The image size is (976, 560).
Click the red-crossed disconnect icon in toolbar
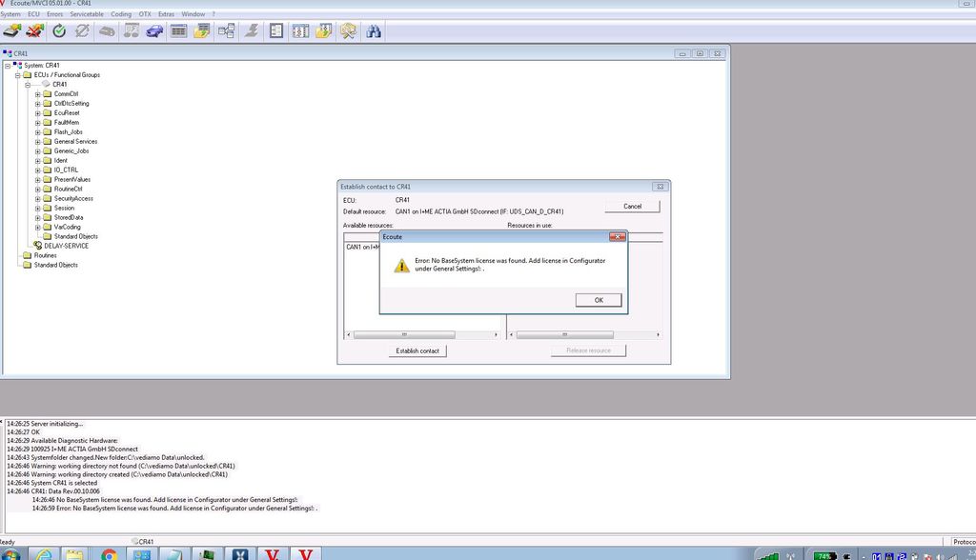34,31
